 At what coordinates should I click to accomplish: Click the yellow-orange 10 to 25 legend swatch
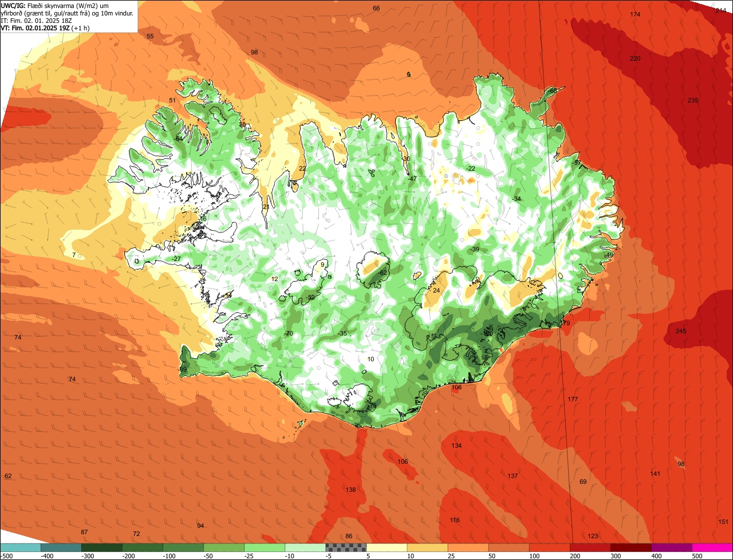[x=427, y=547]
